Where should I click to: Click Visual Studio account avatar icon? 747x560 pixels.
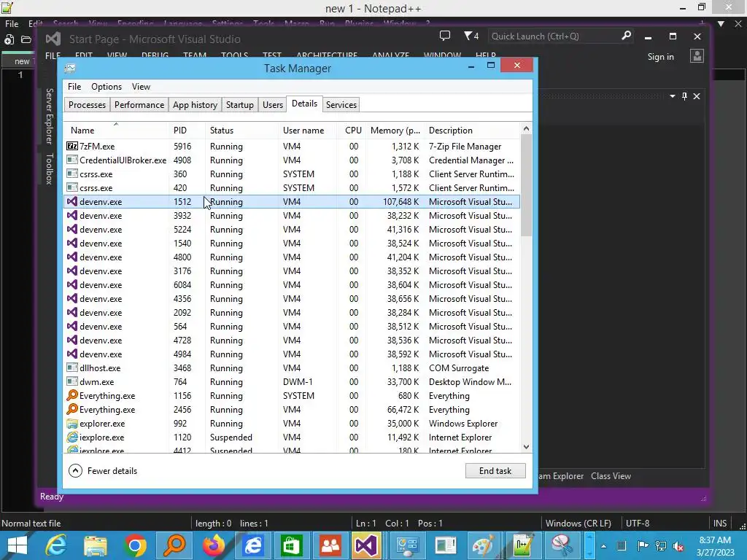tap(697, 56)
